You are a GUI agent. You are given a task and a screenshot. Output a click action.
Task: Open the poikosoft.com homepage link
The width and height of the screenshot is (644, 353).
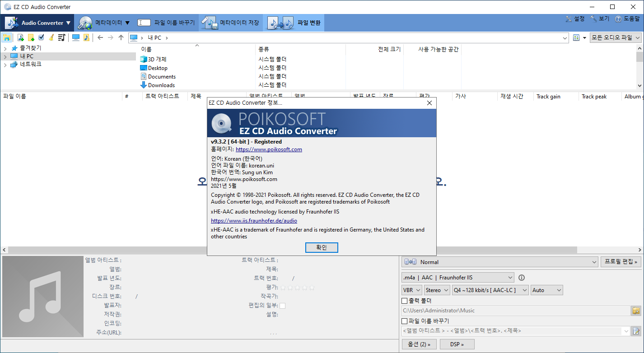(269, 149)
